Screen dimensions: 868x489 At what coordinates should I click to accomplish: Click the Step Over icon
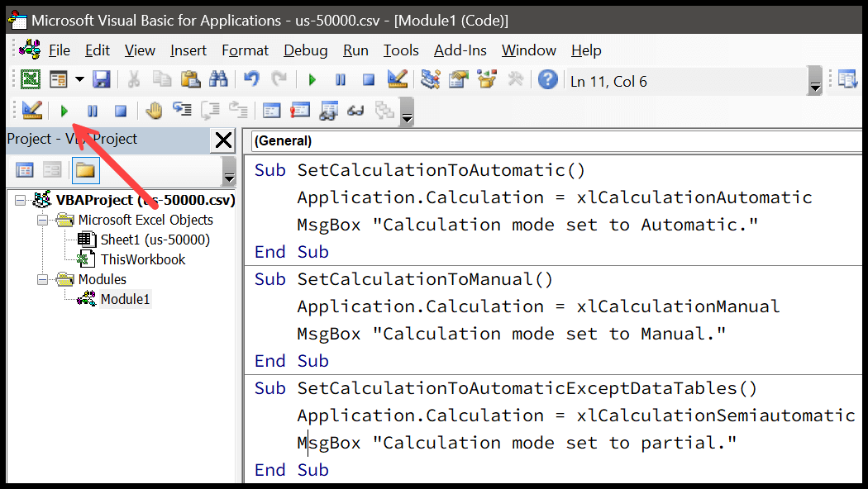tap(210, 111)
